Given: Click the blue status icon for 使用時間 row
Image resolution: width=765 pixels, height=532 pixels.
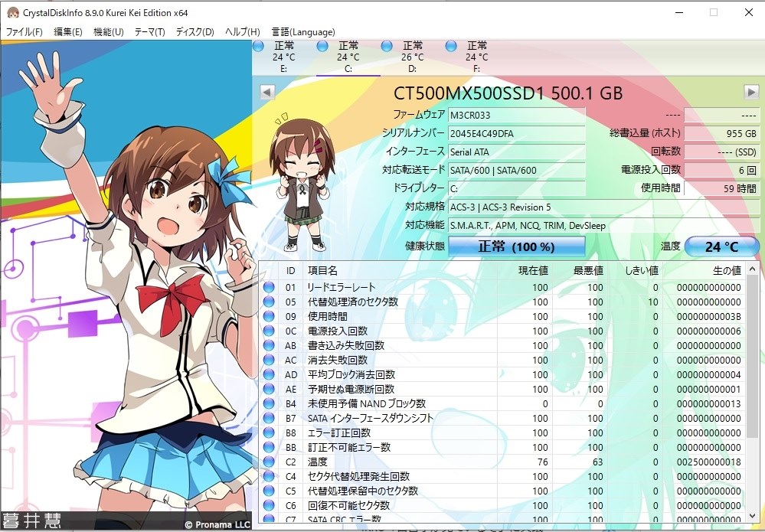Looking at the screenshot, I should click(x=269, y=316).
